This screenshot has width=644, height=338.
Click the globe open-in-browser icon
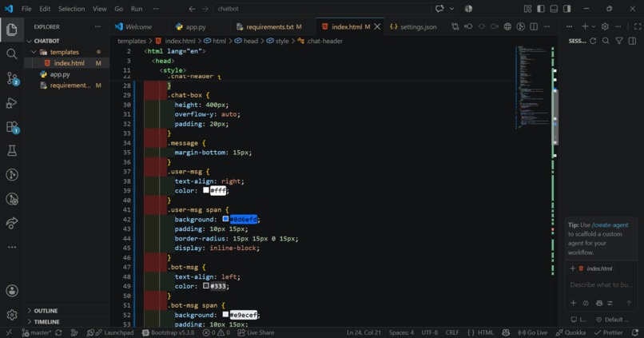[x=507, y=26]
